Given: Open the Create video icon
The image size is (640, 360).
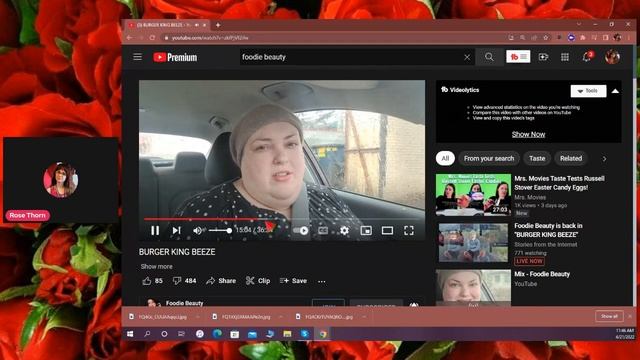Looking at the screenshot, I should 543,57.
